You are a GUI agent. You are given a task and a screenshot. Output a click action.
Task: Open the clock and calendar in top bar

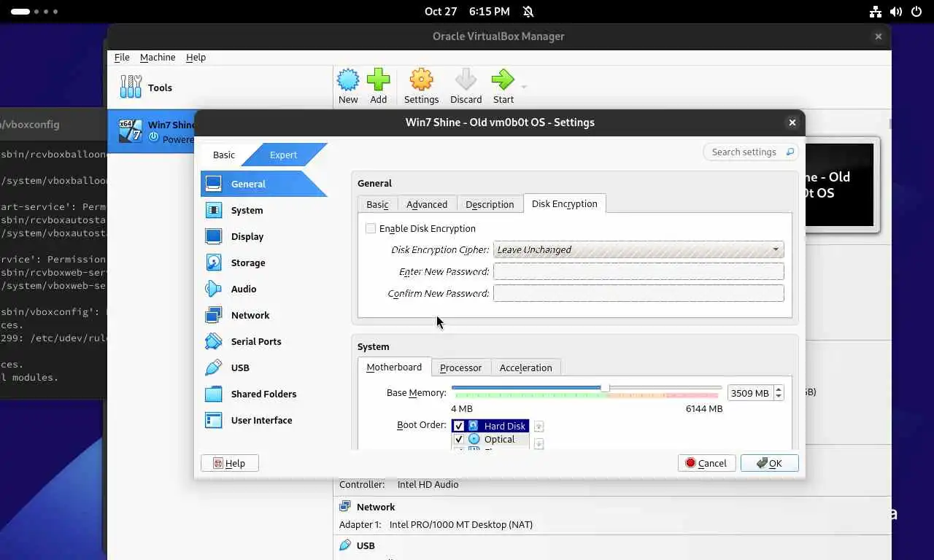(467, 12)
